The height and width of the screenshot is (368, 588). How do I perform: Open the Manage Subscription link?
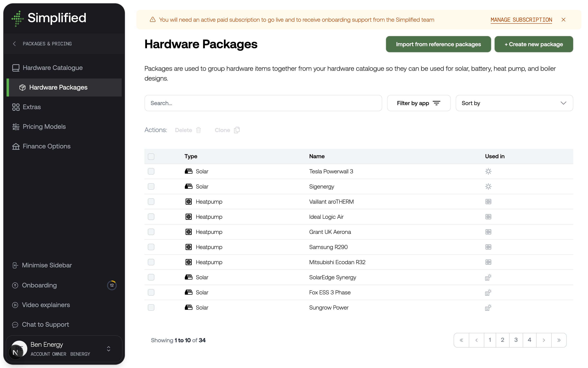521,20
